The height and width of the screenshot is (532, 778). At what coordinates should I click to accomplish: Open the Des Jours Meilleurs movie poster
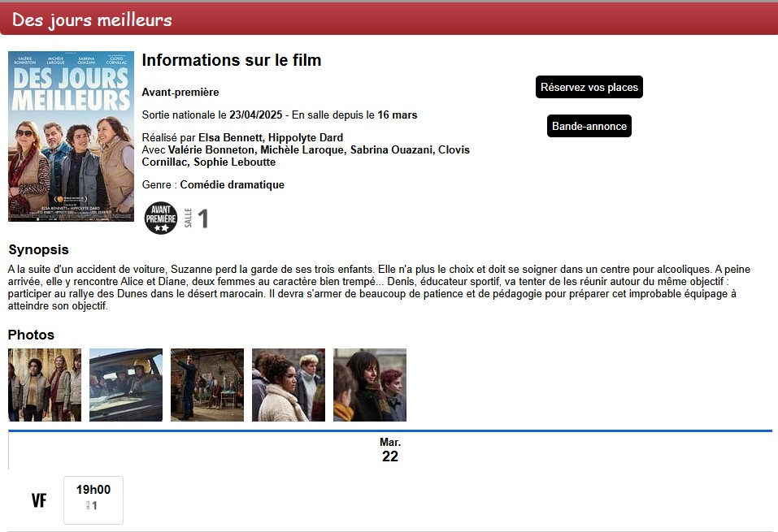point(71,136)
